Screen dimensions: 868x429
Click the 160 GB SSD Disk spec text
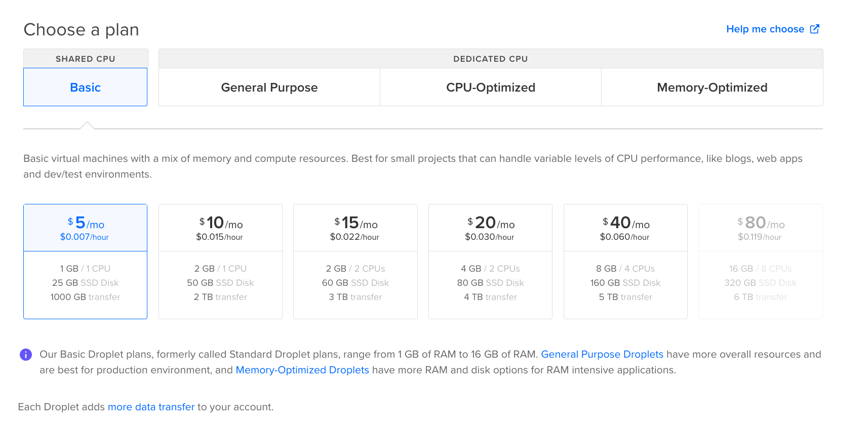pyautogui.click(x=625, y=283)
